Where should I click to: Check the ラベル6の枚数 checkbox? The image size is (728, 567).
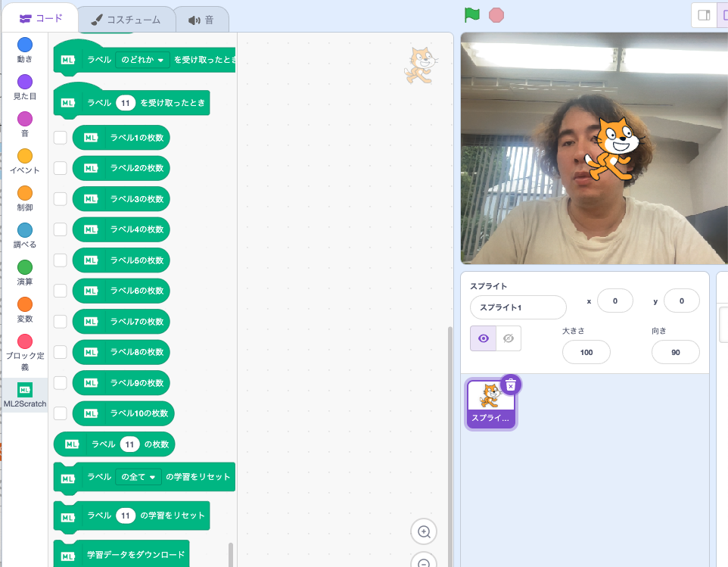[61, 291]
